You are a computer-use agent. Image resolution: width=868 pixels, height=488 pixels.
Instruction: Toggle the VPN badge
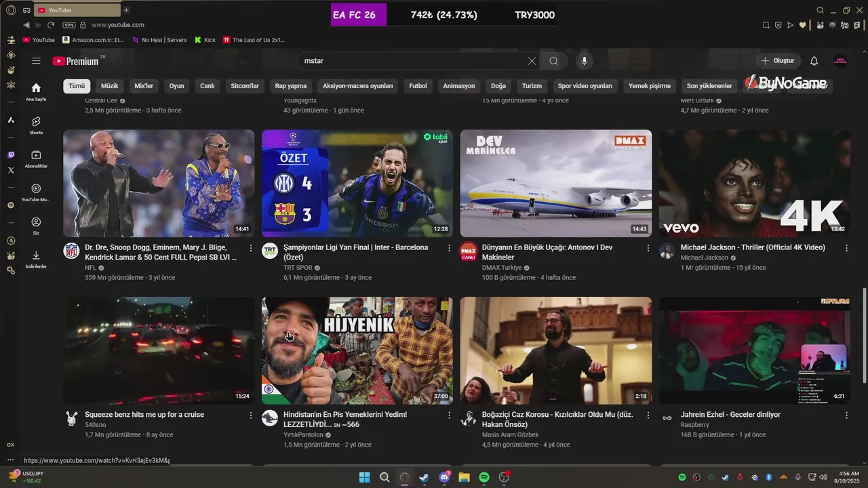pyautogui.click(x=68, y=25)
